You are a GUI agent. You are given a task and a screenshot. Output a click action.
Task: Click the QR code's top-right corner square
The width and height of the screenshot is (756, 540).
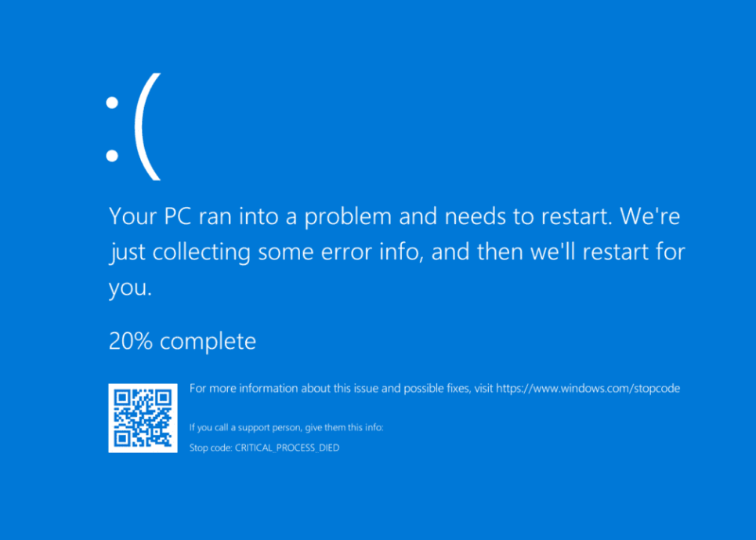(163, 397)
